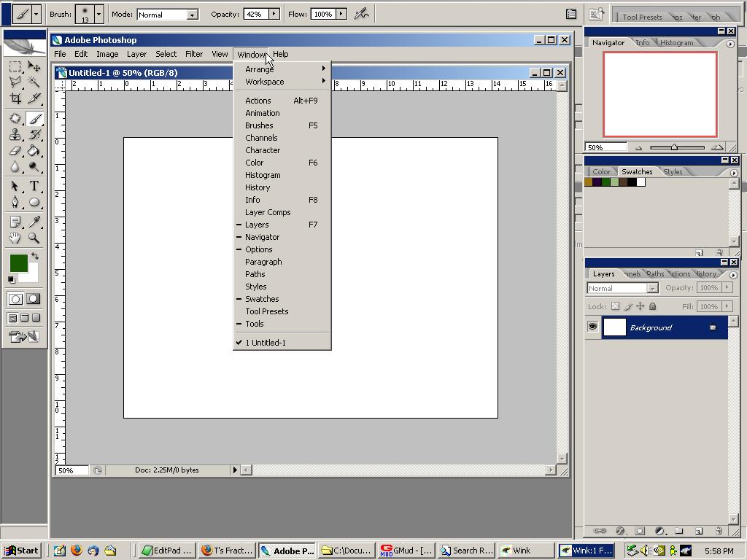Click the Channels menu item
Image resolution: width=747 pixels, height=560 pixels.
[x=261, y=138]
